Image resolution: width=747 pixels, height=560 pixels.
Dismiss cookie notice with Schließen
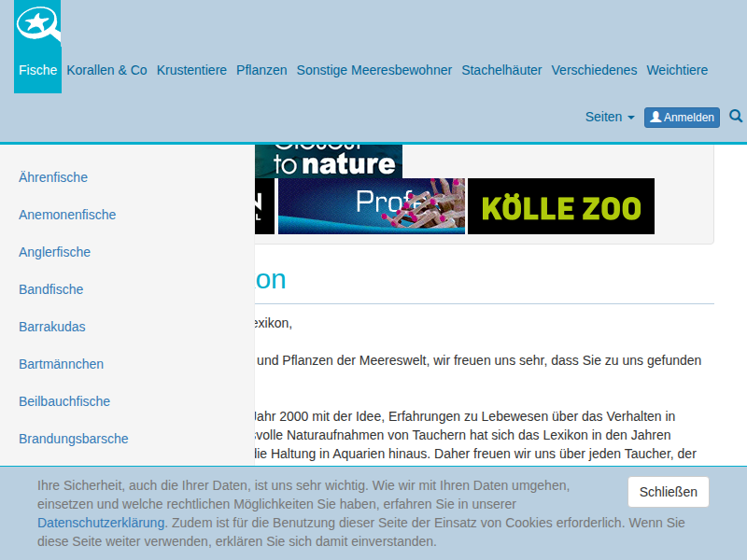tap(668, 492)
